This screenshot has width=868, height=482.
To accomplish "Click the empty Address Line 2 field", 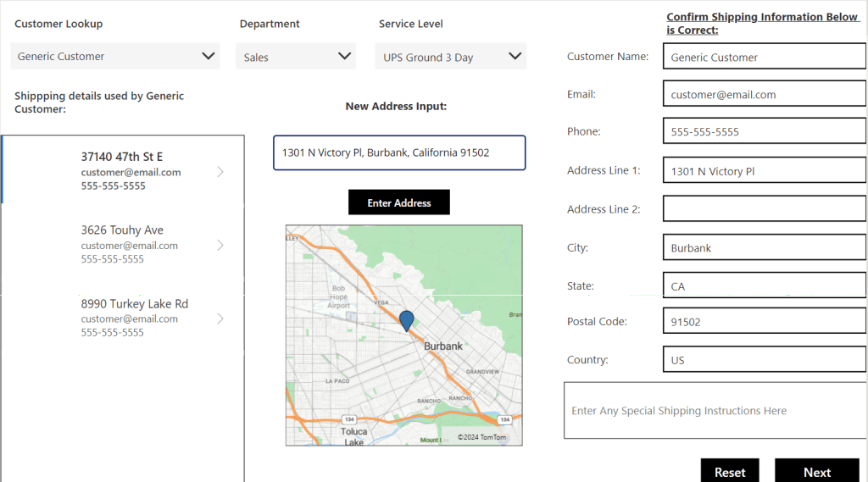I will point(764,208).
